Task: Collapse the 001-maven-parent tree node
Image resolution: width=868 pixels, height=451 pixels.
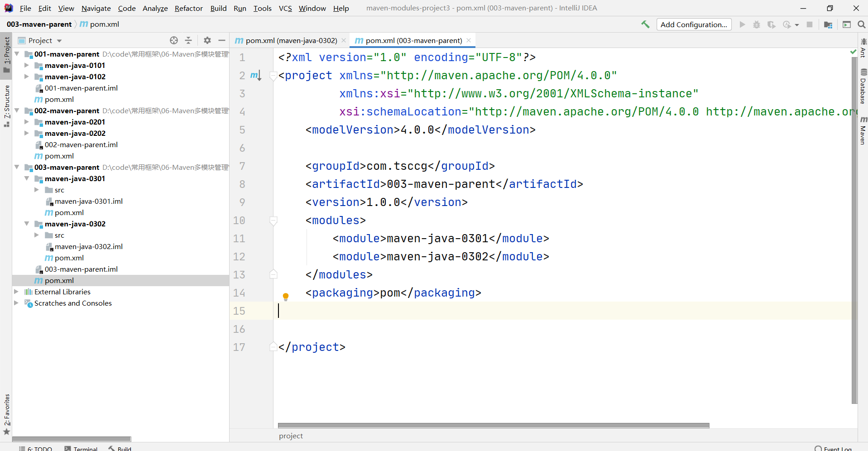Action: [x=17, y=54]
